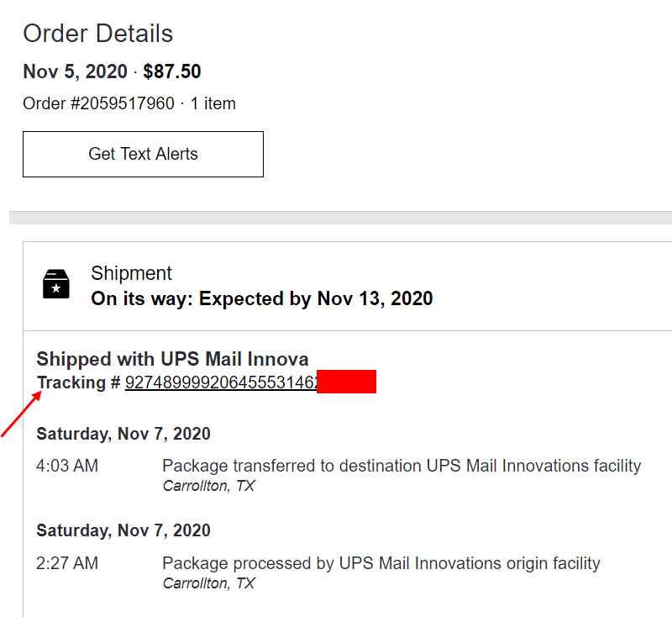Viewport: 672px width, 617px height.
Task: Click the red redaction box over tracking number
Action: tap(346, 382)
